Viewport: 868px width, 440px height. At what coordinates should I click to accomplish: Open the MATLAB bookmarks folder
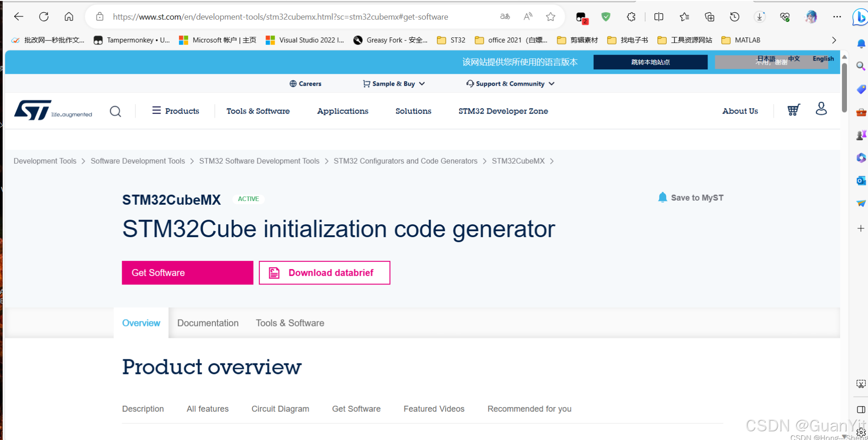(x=741, y=40)
